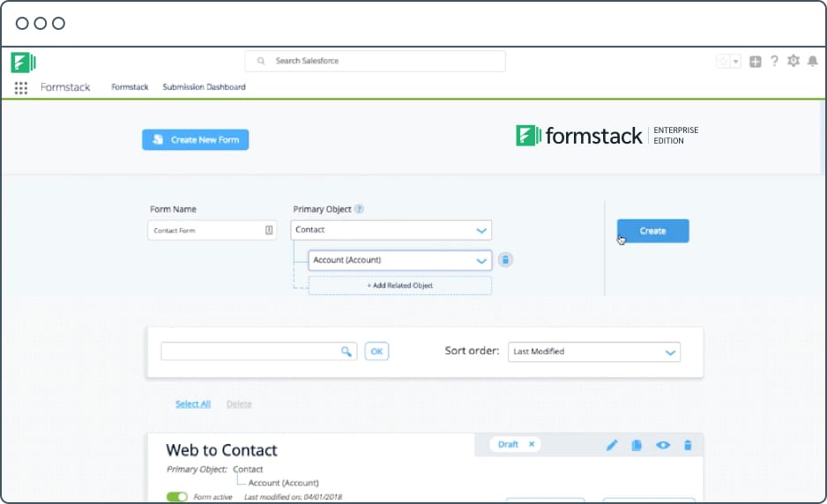Open the setup gear icon
This screenshot has height=504, width=827.
point(793,61)
